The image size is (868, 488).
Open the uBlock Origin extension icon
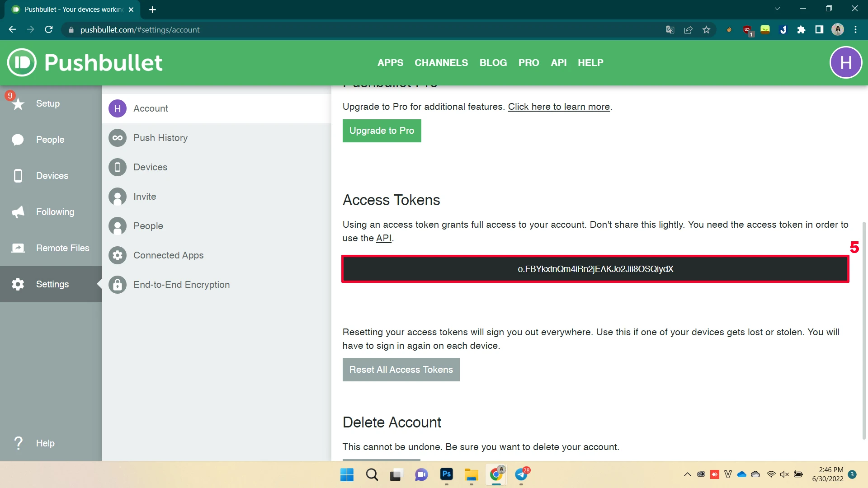point(747,30)
